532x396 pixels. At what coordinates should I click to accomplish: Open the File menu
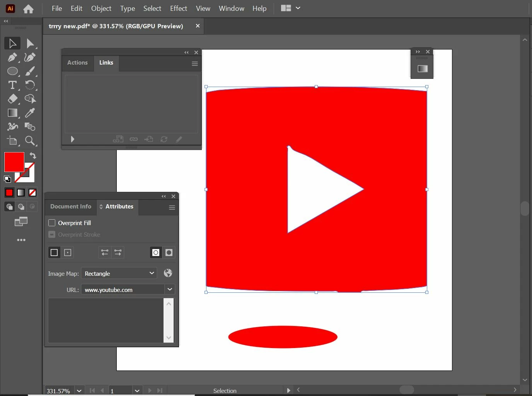pos(57,8)
